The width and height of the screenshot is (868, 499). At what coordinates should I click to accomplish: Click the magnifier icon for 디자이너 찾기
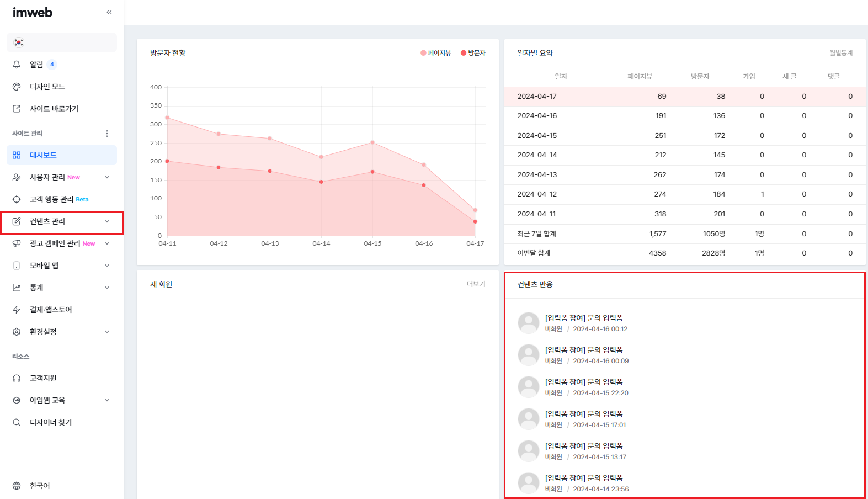(x=17, y=422)
